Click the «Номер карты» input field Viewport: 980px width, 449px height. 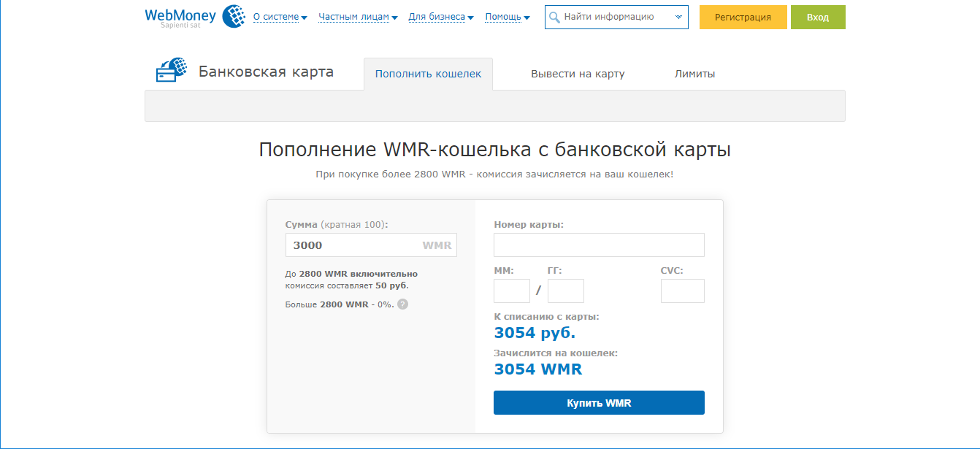tap(599, 245)
